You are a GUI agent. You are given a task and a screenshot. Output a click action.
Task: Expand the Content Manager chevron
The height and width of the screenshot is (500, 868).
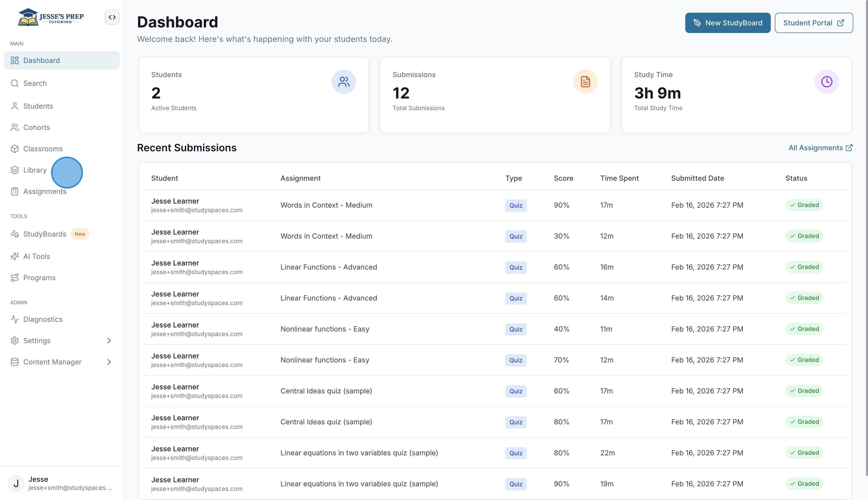(x=109, y=362)
